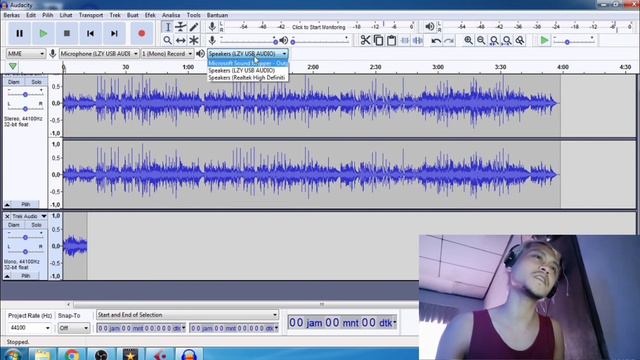Redo the last undone action

coord(449,40)
